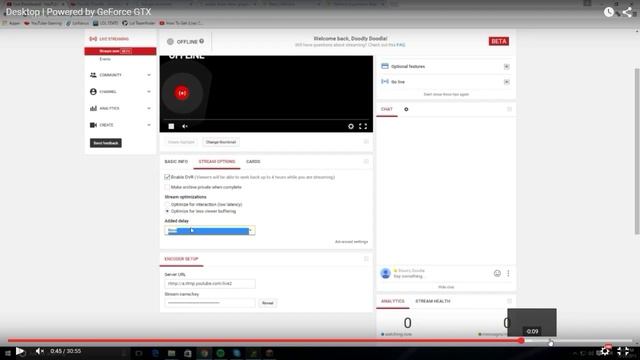The image size is (640, 360).
Task: Click the red scrubber handle on progress bar
Action: tap(521, 340)
